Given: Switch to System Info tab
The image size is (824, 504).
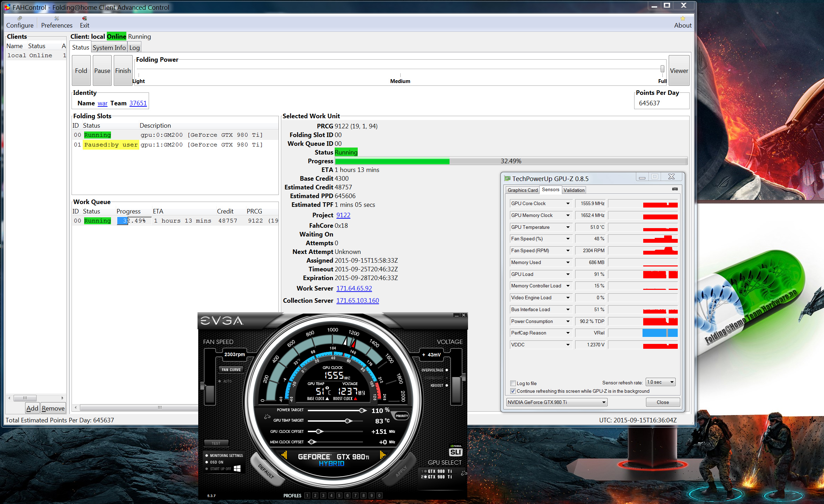Looking at the screenshot, I should [109, 47].
